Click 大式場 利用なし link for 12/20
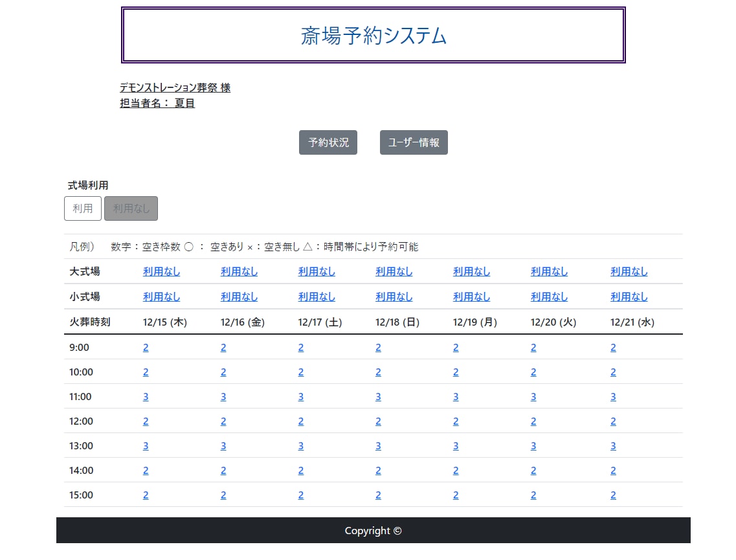The image size is (736, 560). click(x=549, y=271)
